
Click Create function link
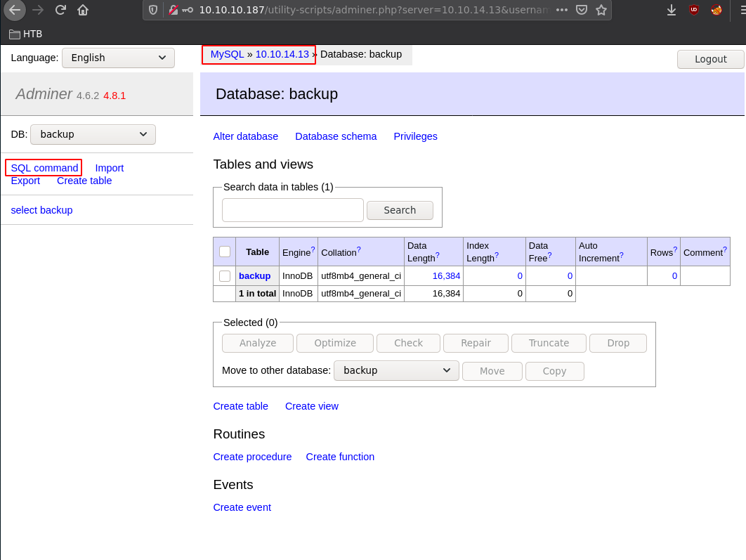point(340,457)
